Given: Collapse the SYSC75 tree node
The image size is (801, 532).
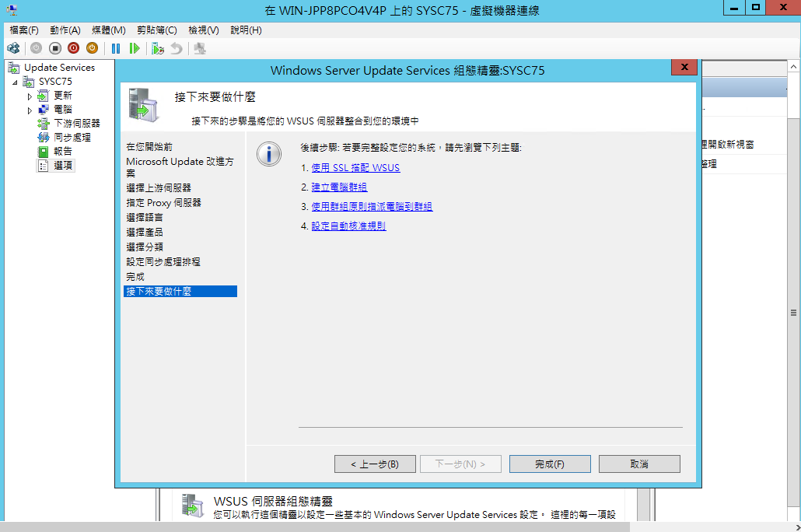Looking at the screenshot, I should 15,82.
